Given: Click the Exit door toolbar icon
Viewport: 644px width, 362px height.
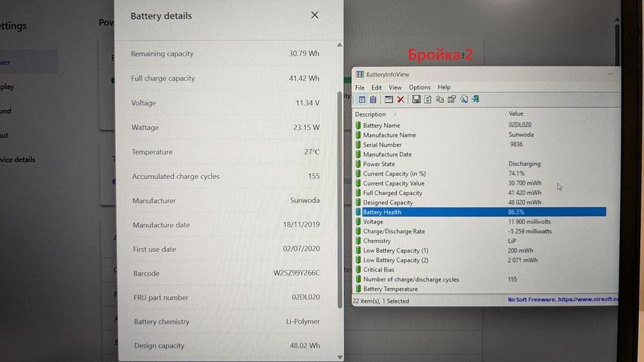Looking at the screenshot, I should 476,99.
